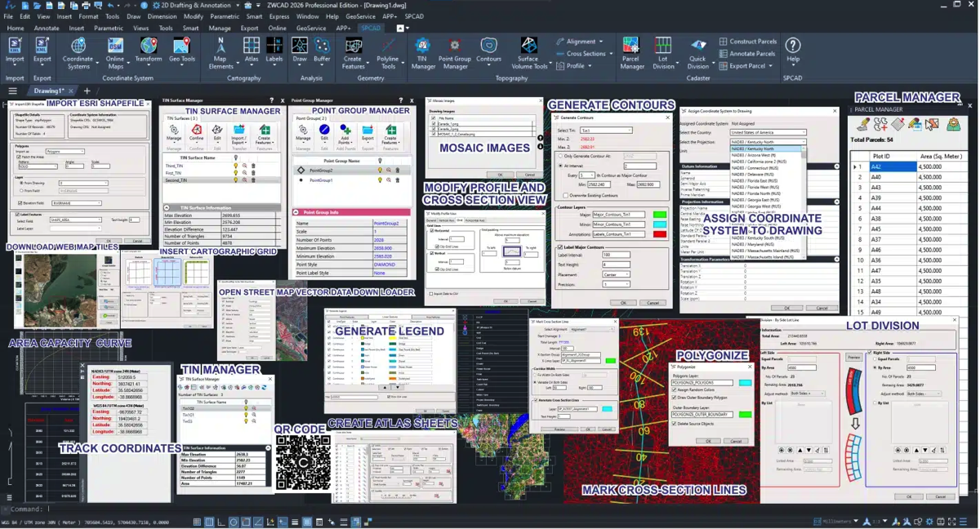
Task: Zoom to PointGroup2 magnifier icon
Action: 389,171
